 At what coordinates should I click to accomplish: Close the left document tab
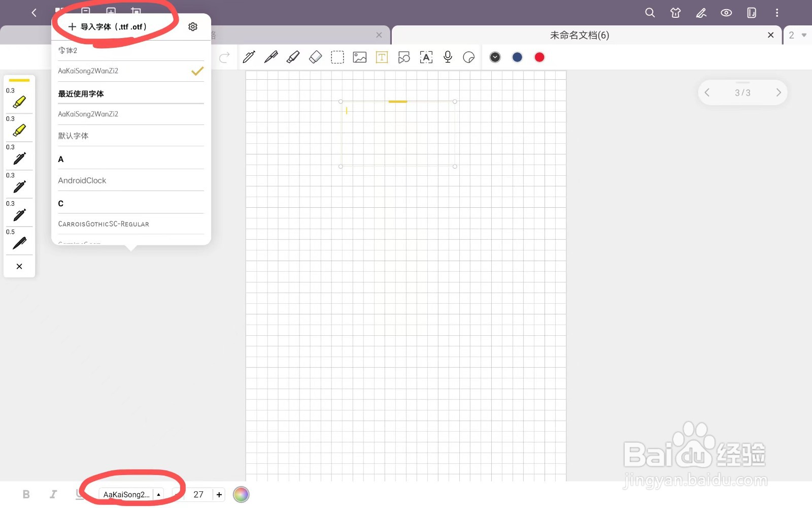coord(379,35)
